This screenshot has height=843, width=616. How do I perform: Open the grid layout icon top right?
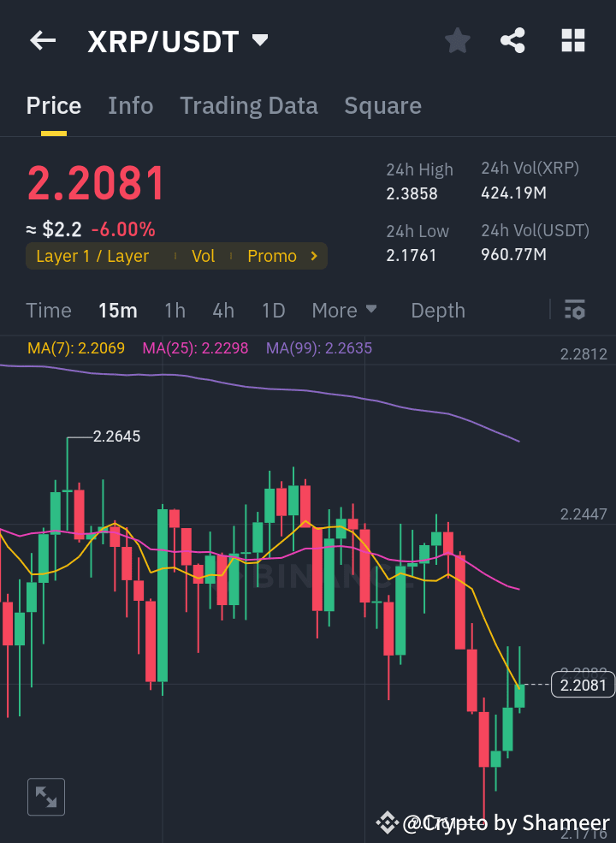tap(572, 40)
